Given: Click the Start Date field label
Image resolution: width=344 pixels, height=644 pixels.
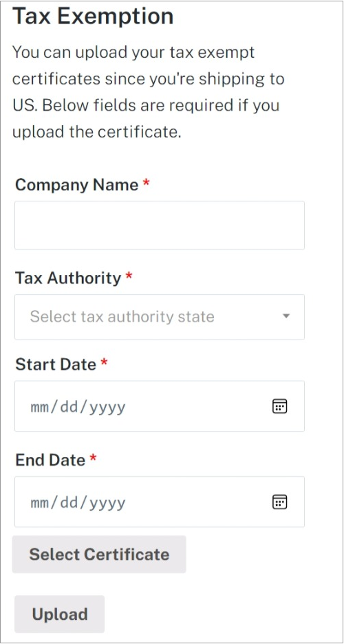Looking at the screenshot, I should [56, 364].
